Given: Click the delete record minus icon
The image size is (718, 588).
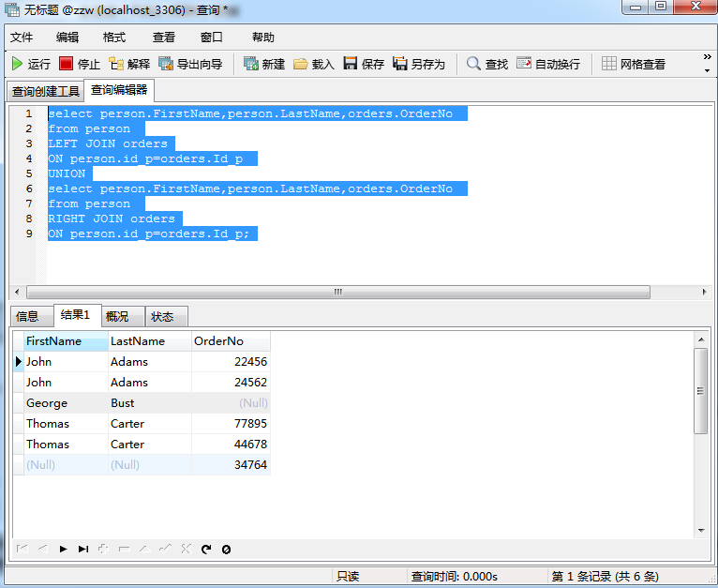Looking at the screenshot, I should pyautogui.click(x=124, y=549).
